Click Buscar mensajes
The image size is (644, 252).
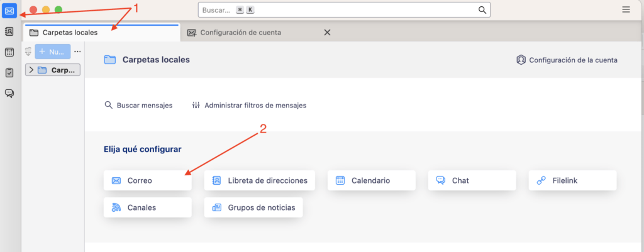[x=139, y=106]
